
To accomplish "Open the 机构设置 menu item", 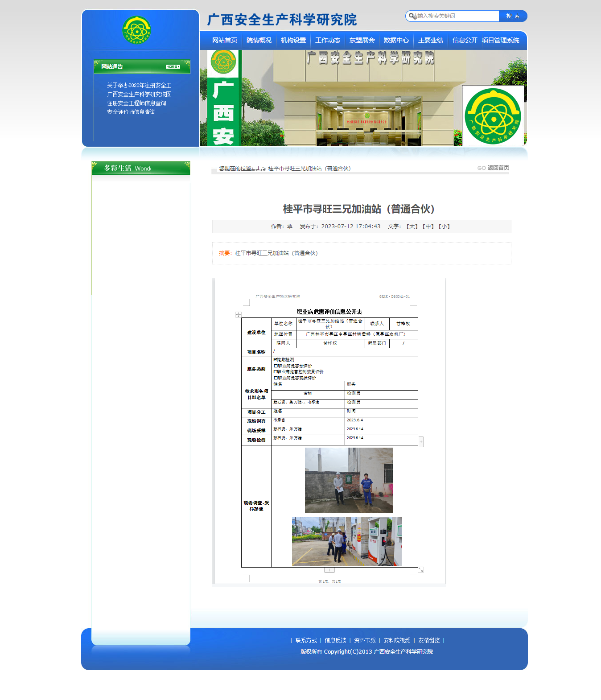I will click(x=293, y=40).
